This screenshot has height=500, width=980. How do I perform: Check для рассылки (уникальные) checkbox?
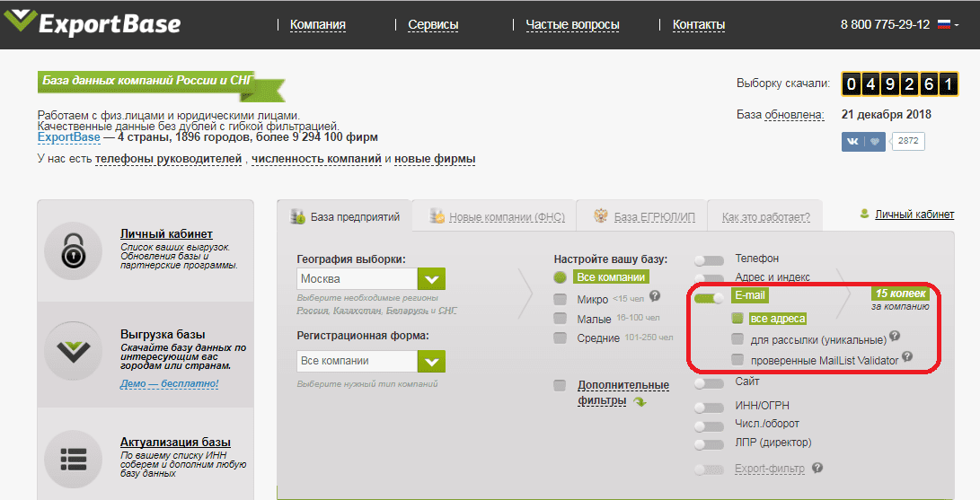(737, 339)
